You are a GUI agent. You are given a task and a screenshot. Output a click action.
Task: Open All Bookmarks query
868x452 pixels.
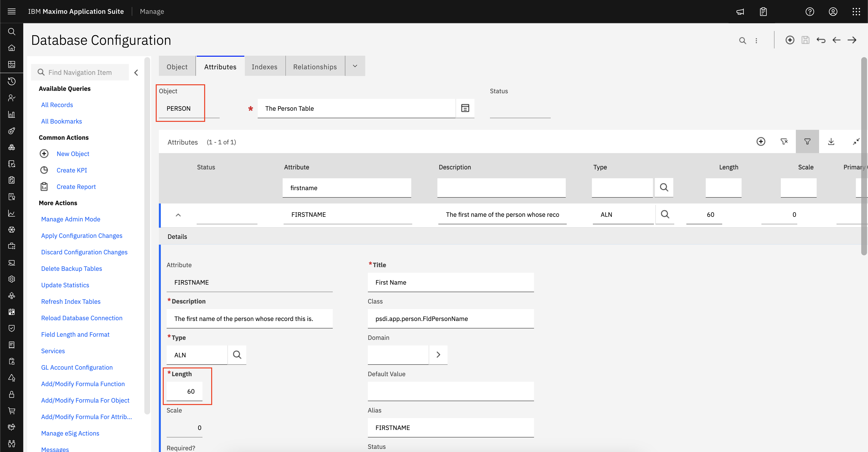click(x=61, y=121)
